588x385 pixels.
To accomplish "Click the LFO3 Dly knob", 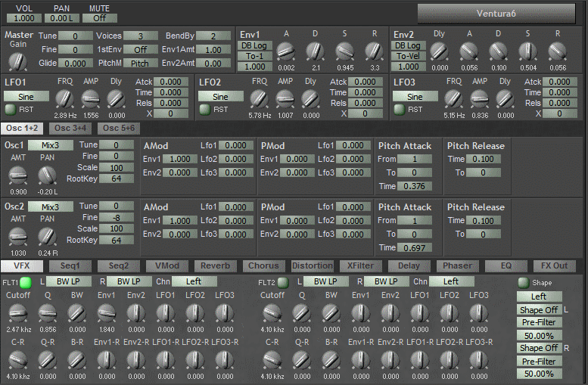I will click(505, 99).
